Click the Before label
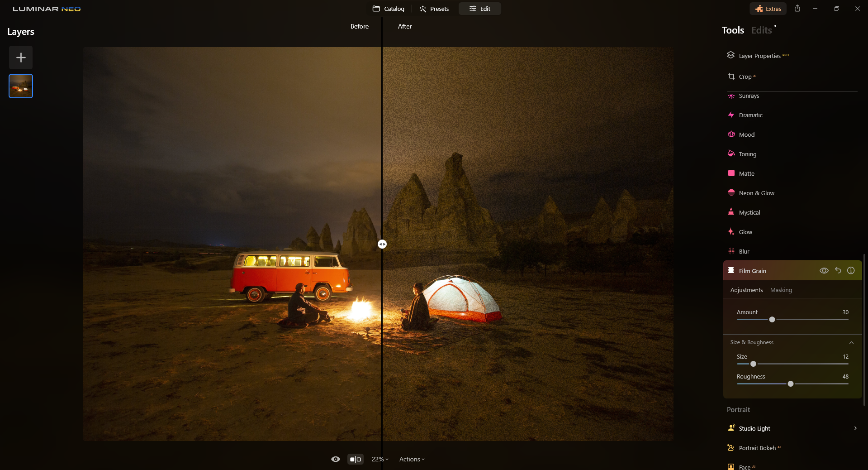The image size is (868, 470). click(360, 26)
